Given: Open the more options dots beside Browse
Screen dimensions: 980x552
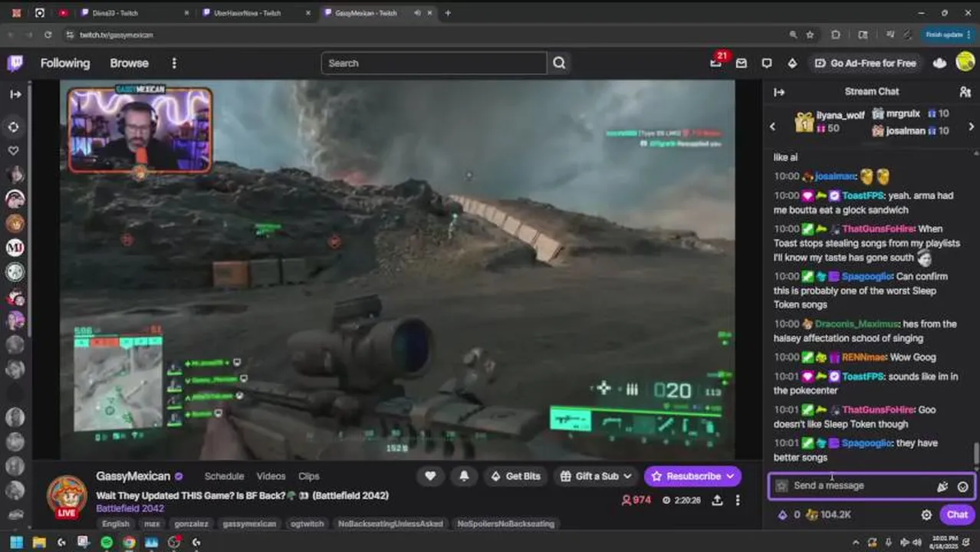Looking at the screenshot, I should pos(174,63).
